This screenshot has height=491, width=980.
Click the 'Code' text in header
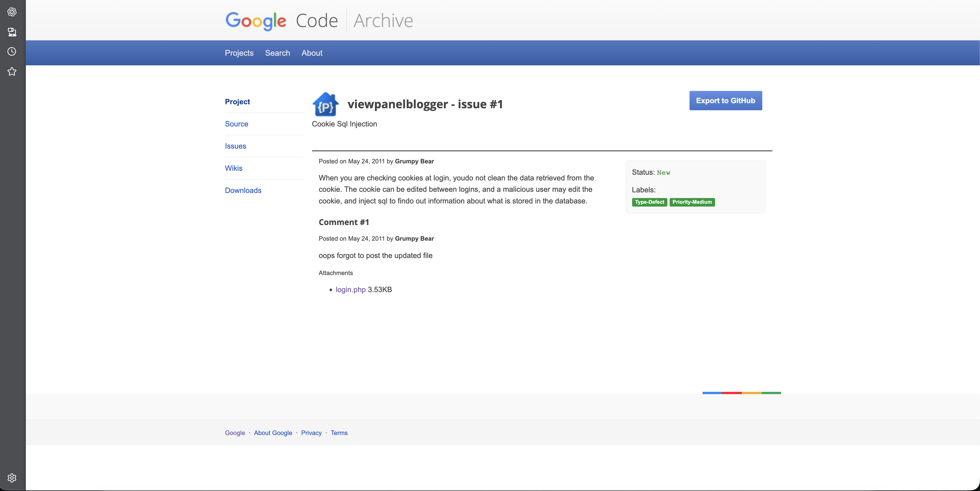click(x=317, y=20)
